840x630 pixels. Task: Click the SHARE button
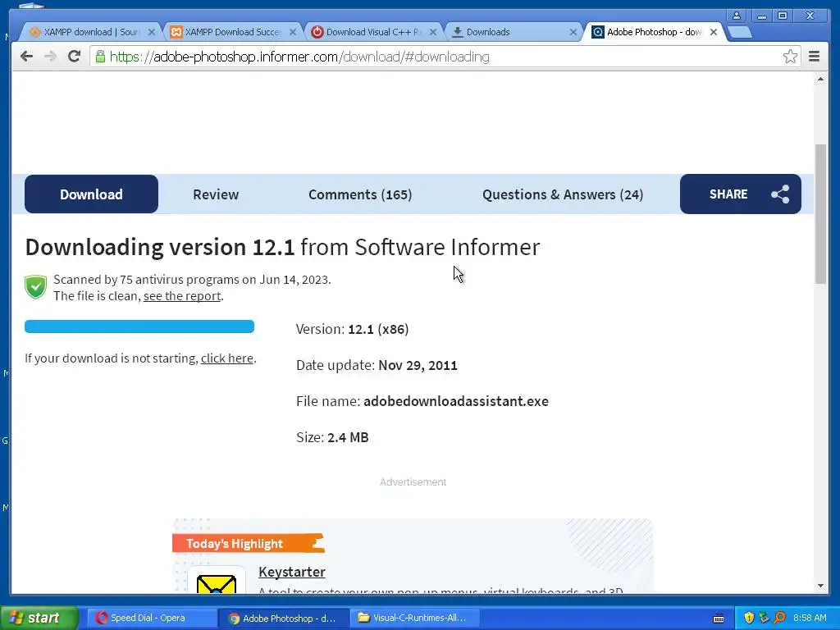click(741, 194)
